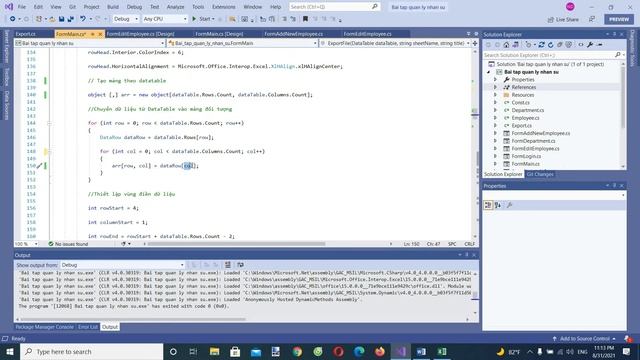This screenshot has width=640, height=360.
Task: Expand the References node
Action: [x=496, y=87]
